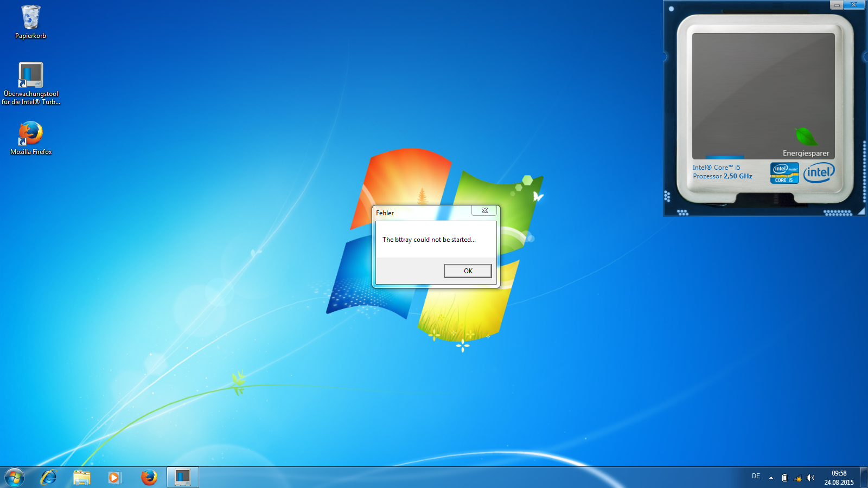Open Windows Explorer from the taskbar
This screenshot has height=488, width=868.
point(81,477)
